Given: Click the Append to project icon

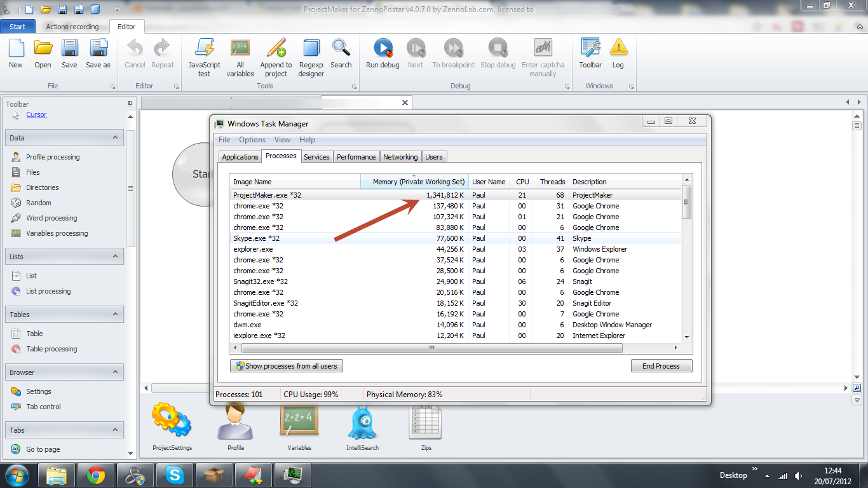Looking at the screenshot, I should pyautogui.click(x=276, y=48).
